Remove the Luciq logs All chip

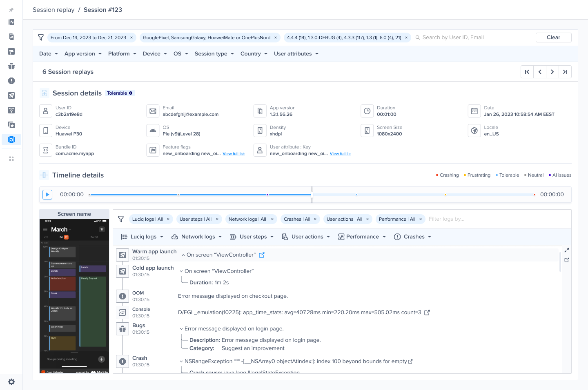pos(168,219)
